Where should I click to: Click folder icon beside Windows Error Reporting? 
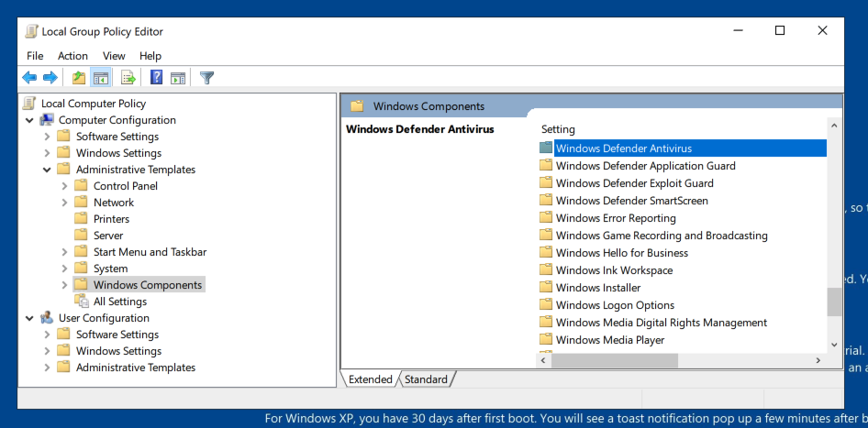pos(546,217)
